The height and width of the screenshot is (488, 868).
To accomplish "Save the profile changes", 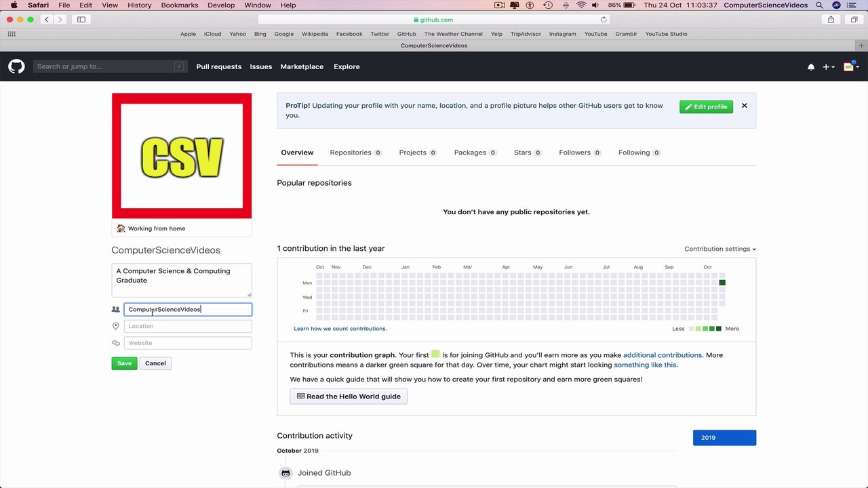I will coord(124,363).
